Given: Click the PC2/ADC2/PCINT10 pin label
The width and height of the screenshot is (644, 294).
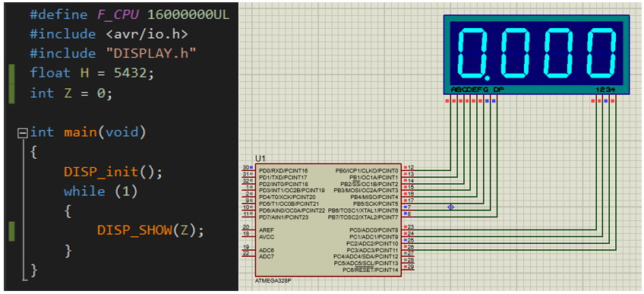Looking at the screenshot, I should coord(373,244).
